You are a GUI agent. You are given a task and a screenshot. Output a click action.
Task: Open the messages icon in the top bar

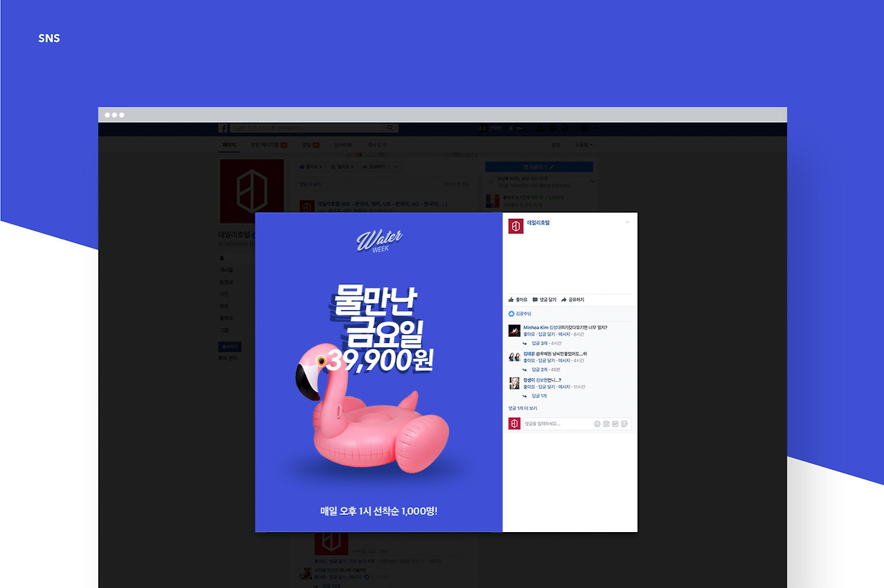[552, 128]
